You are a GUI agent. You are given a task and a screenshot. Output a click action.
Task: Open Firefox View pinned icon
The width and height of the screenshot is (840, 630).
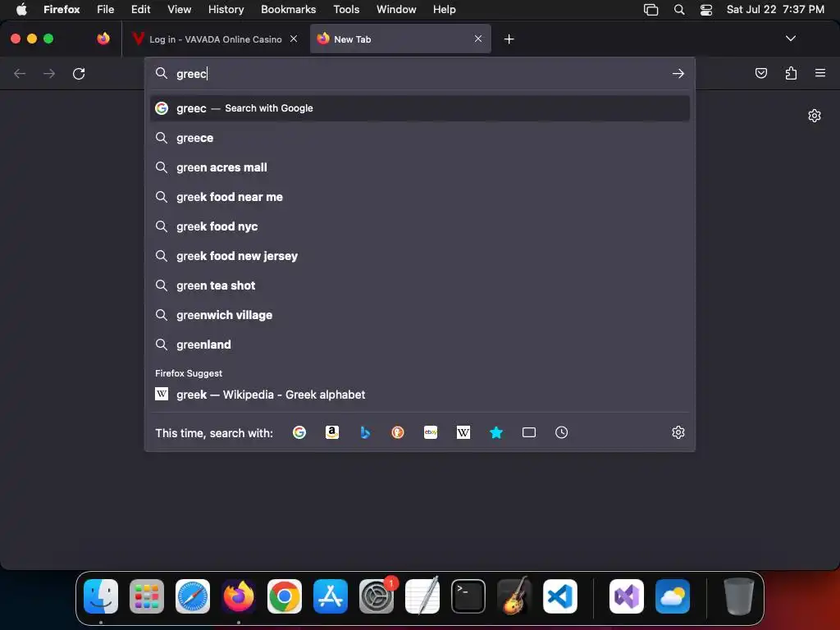(103, 39)
